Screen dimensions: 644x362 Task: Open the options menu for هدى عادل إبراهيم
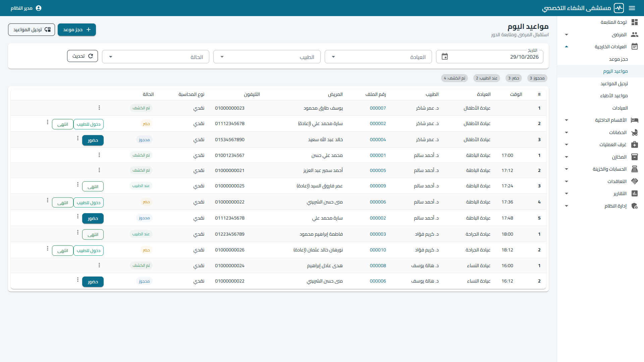(99, 265)
